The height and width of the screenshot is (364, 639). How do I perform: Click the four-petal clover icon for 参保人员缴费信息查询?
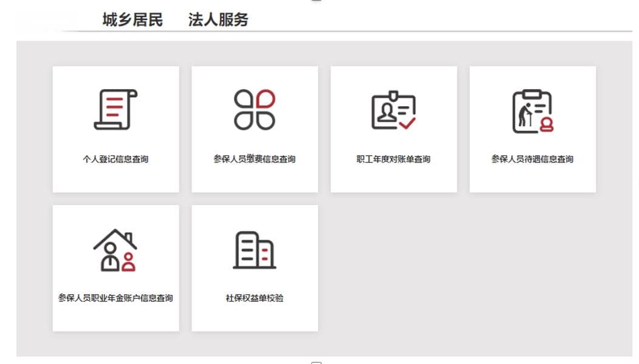point(255,110)
